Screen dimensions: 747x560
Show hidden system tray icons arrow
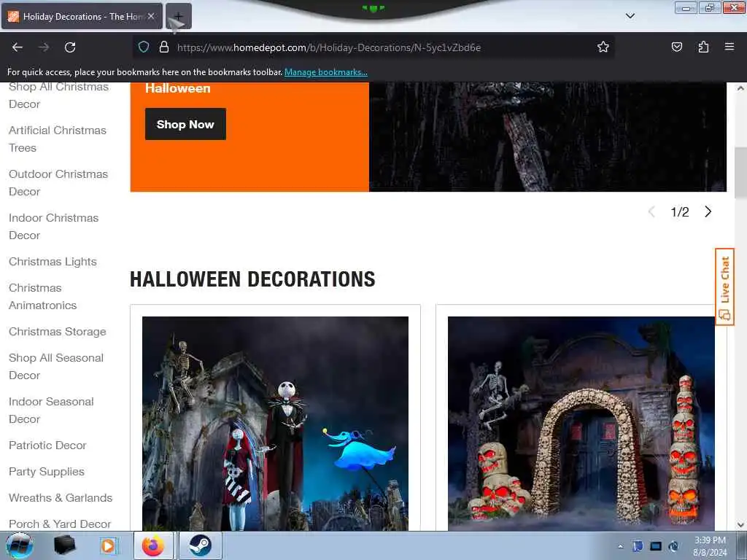620,546
